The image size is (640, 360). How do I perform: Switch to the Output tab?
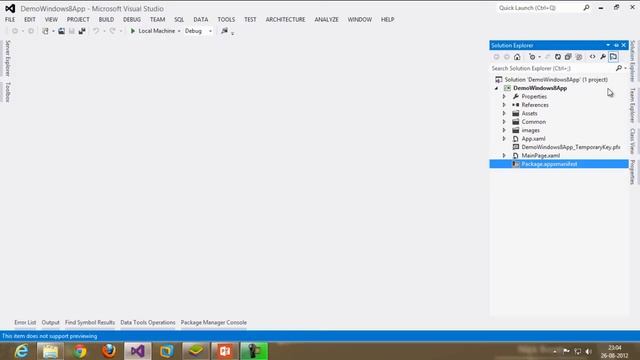[x=51, y=322]
